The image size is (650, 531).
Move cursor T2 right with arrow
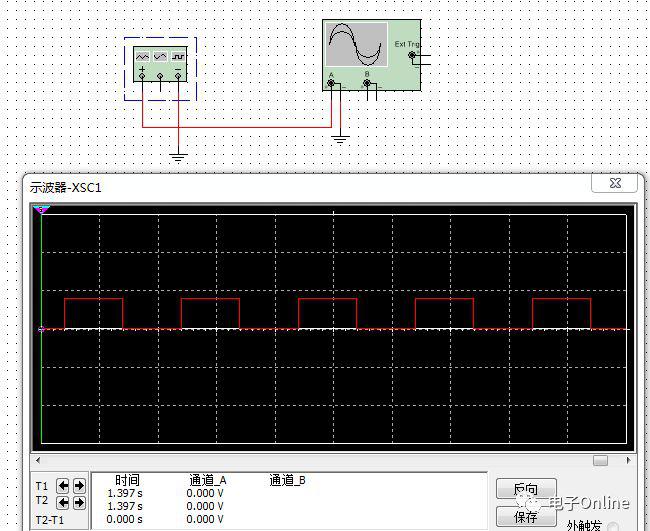pos(79,502)
